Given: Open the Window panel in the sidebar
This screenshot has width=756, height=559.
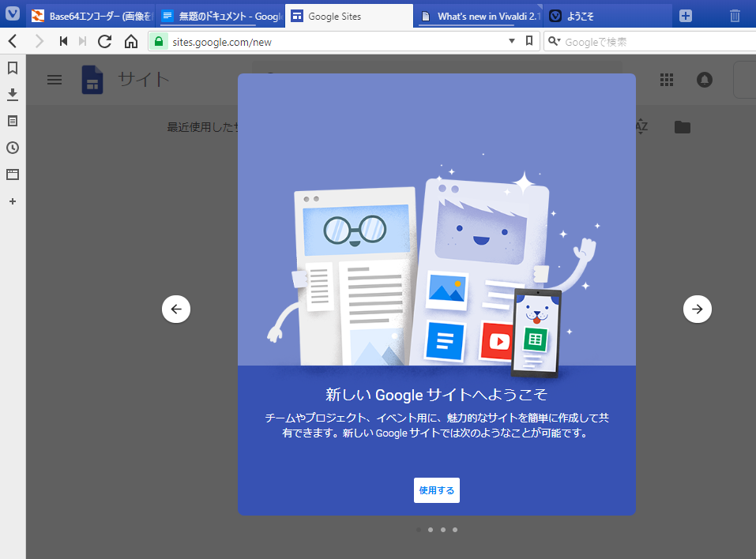Looking at the screenshot, I should click(12, 174).
